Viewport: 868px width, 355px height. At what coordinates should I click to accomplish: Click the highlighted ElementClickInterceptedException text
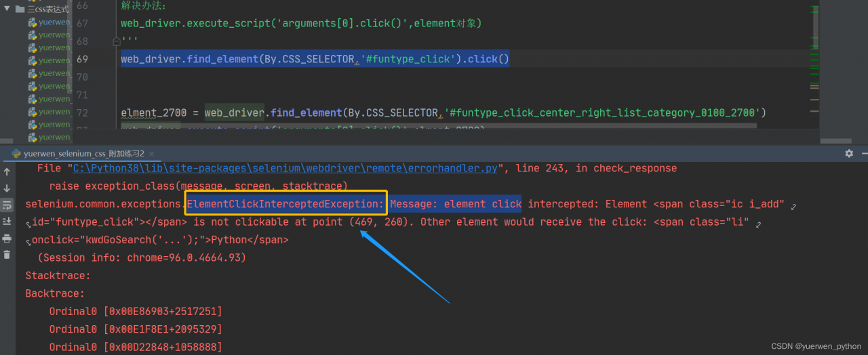click(x=285, y=204)
